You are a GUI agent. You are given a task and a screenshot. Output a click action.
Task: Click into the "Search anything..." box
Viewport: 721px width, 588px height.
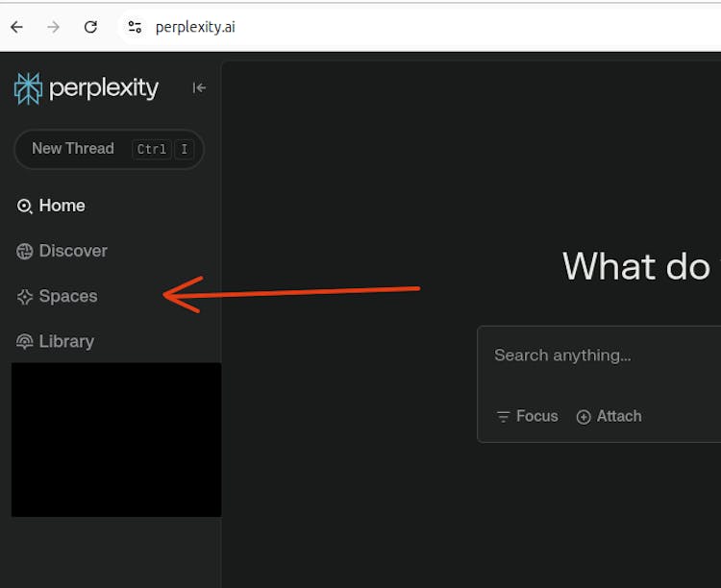[x=596, y=355]
